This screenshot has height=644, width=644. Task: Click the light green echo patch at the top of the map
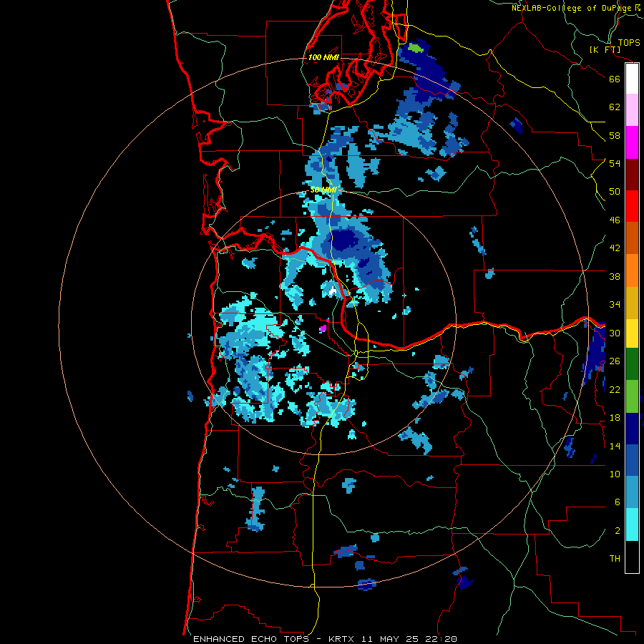[x=416, y=48]
